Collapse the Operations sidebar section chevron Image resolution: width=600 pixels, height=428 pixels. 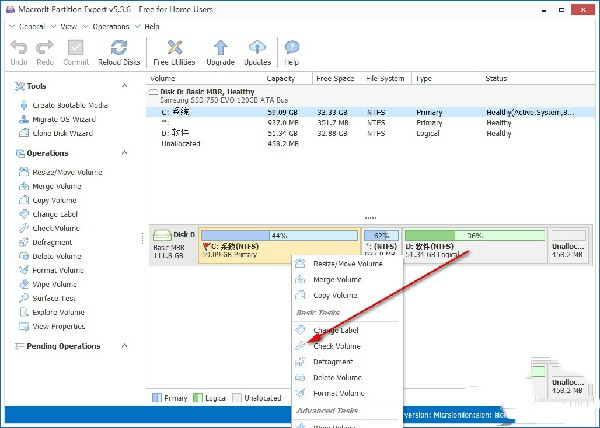(124, 154)
